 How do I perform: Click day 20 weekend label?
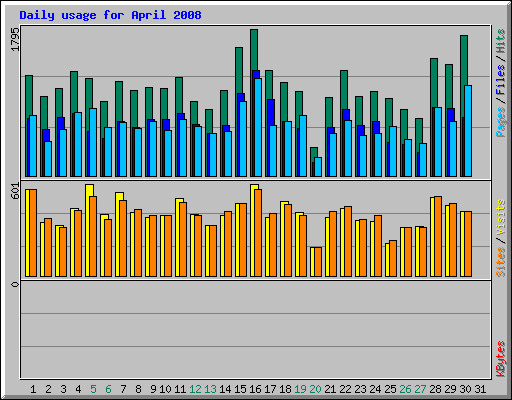coord(315,389)
